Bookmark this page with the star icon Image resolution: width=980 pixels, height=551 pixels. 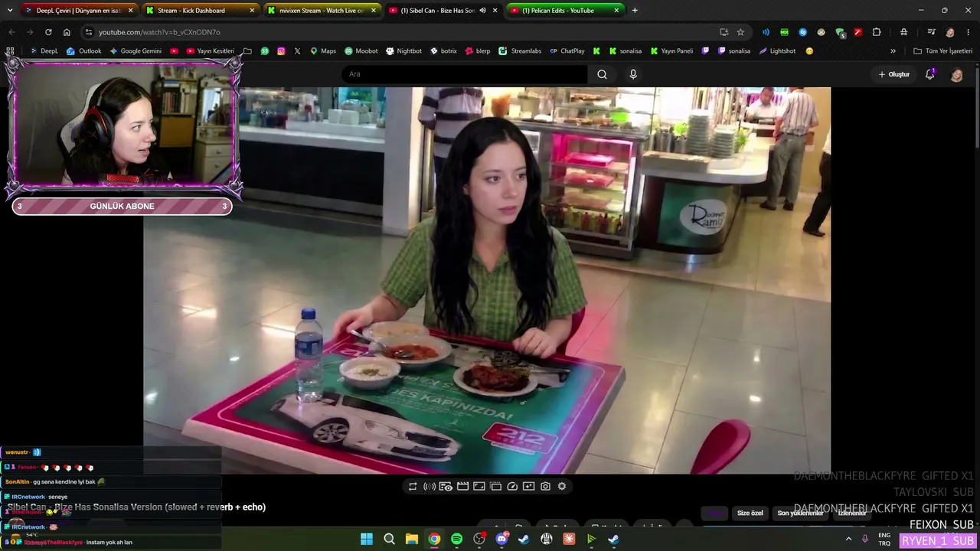(740, 32)
